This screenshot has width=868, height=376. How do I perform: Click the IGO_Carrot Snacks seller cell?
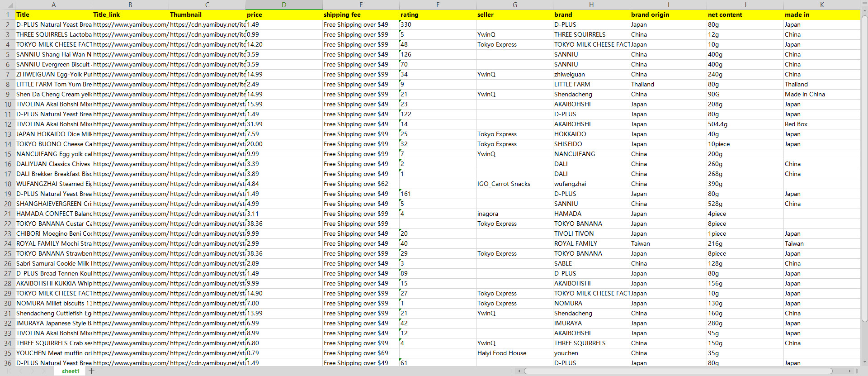pos(514,184)
